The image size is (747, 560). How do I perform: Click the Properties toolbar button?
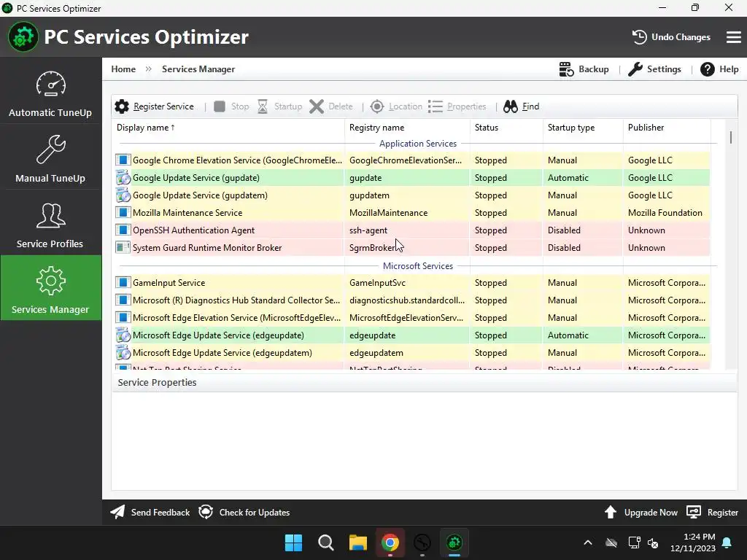(457, 106)
